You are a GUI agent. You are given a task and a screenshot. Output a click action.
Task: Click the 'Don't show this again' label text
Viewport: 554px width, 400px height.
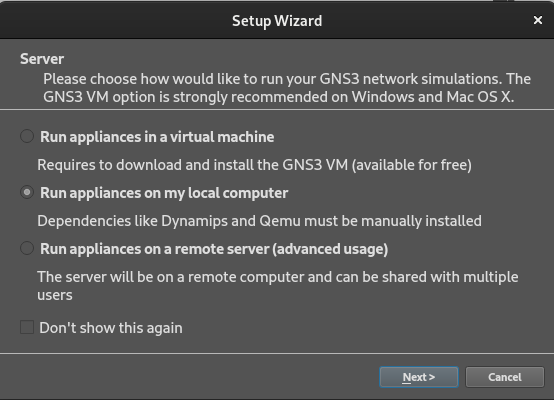coord(111,328)
